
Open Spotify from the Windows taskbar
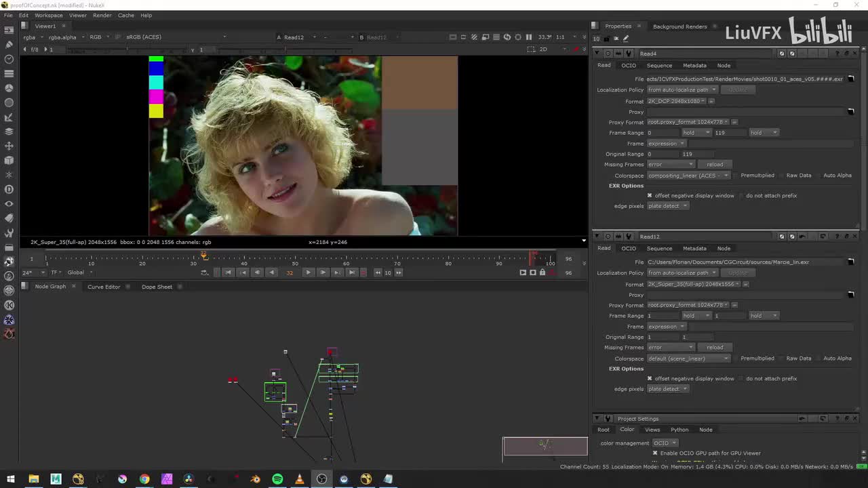coord(277,479)
